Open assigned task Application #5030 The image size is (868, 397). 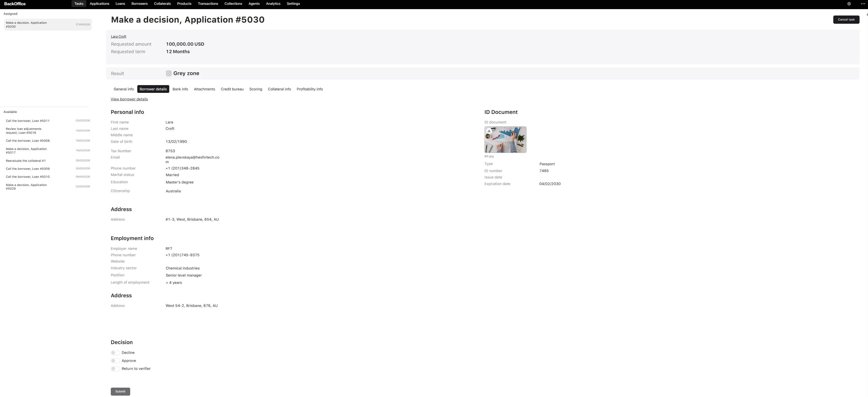[48, 25]
